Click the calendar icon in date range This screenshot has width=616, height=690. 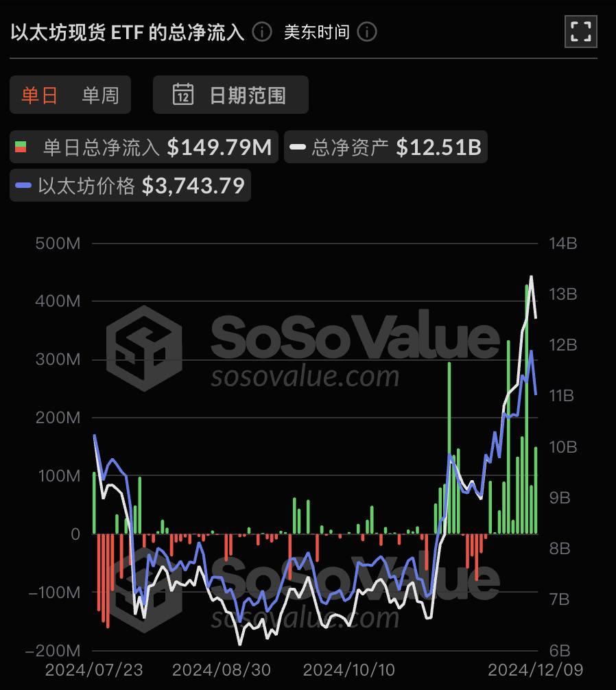183,94
